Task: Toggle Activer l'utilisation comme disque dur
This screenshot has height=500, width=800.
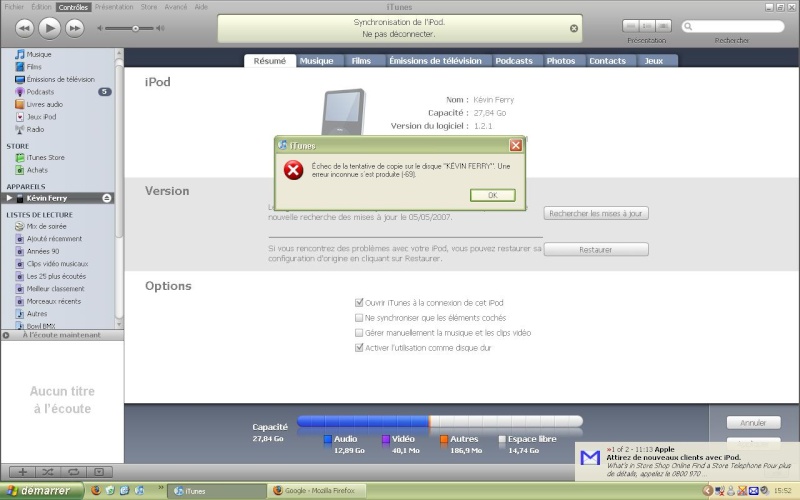Action: [359, 348]
